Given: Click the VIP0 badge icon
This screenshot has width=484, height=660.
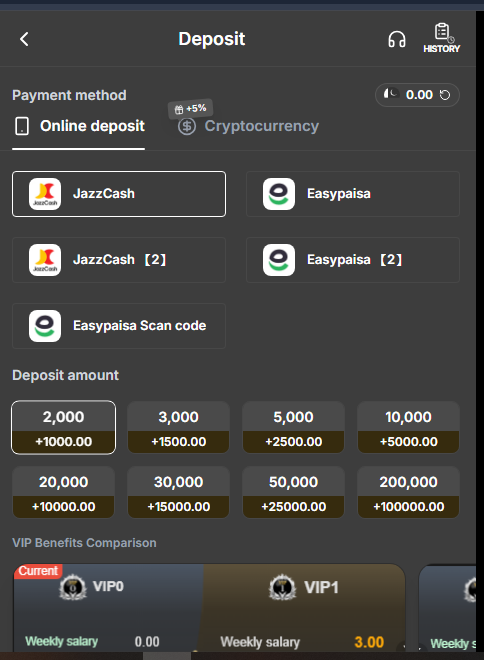Looking at the screenshot, I should (73, 586).
